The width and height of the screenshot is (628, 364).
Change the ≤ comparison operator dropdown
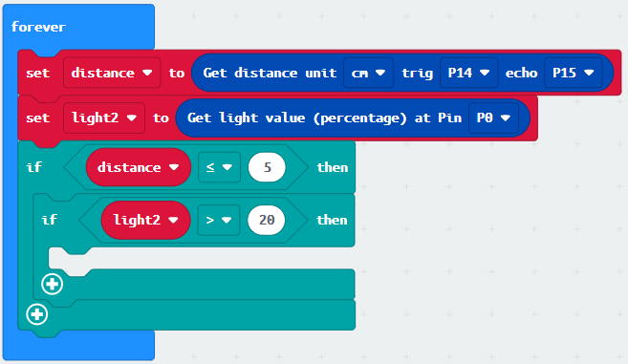pyautogui.click(x=219, y=167)
